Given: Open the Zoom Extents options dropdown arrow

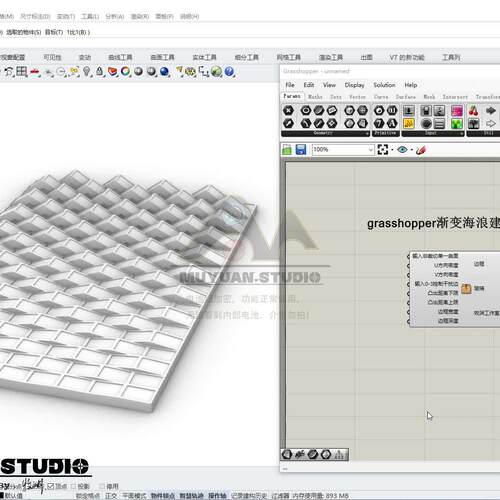Looking at the screenshot, I should 392,150.
